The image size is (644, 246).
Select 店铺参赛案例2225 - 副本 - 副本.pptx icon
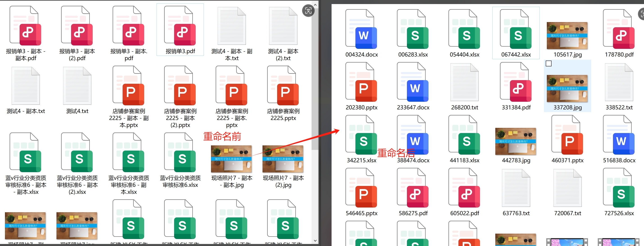click(x=128, y=86)
